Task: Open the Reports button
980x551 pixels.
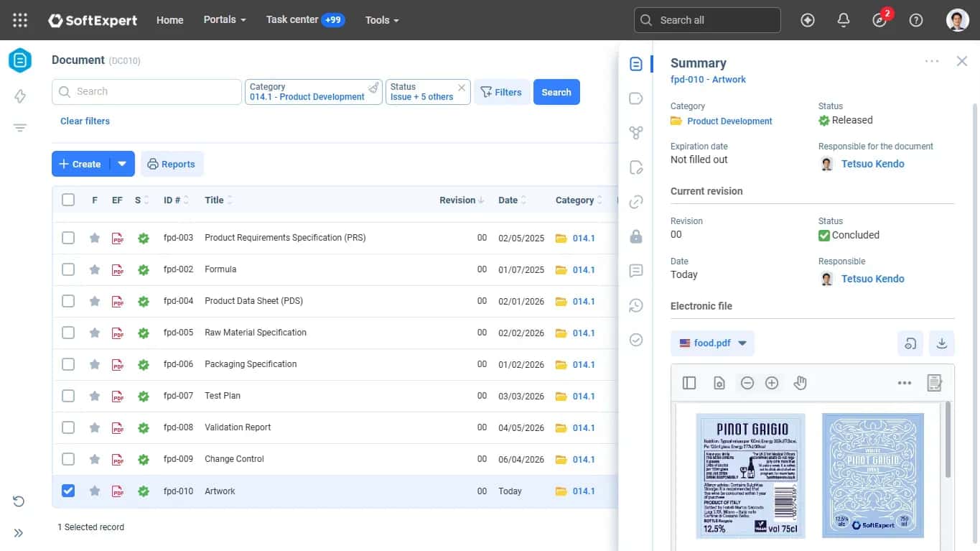Action: coord(172,164)
